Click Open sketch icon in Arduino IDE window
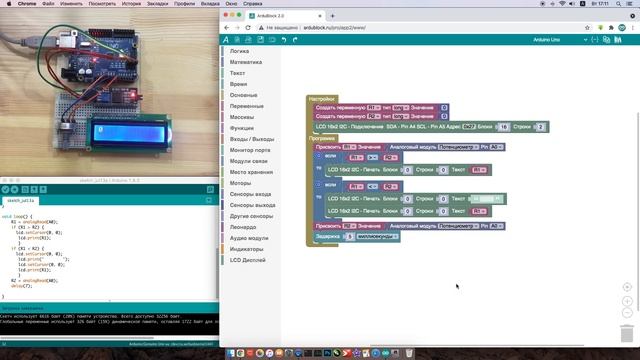Image resolution: width=640 pixels, height=360 pixels. coord(34,189)
